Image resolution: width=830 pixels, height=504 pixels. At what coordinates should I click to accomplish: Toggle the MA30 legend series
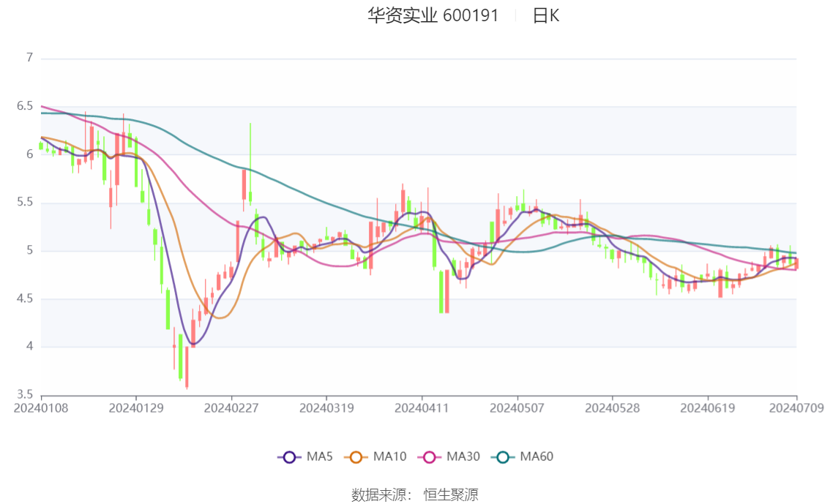449,456
